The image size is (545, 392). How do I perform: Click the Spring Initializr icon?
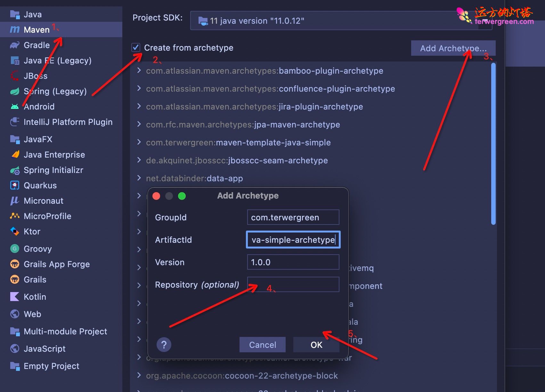tap(15, 170)
